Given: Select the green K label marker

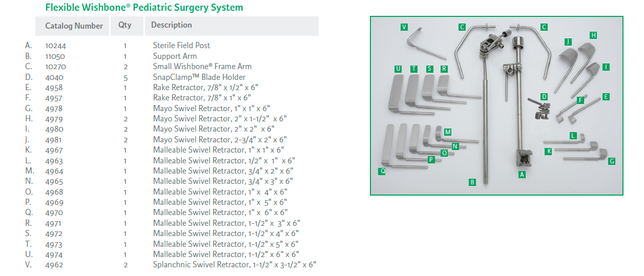Looking at the screenshot, I should [x=549, y=152].
